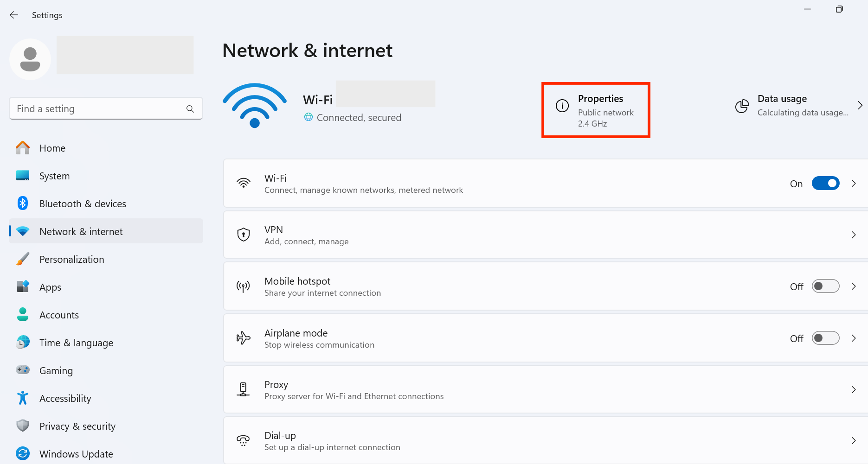Expand the Dial-up settings row
This screenshot has width=868, height=464.
click(x=854, y=440)
